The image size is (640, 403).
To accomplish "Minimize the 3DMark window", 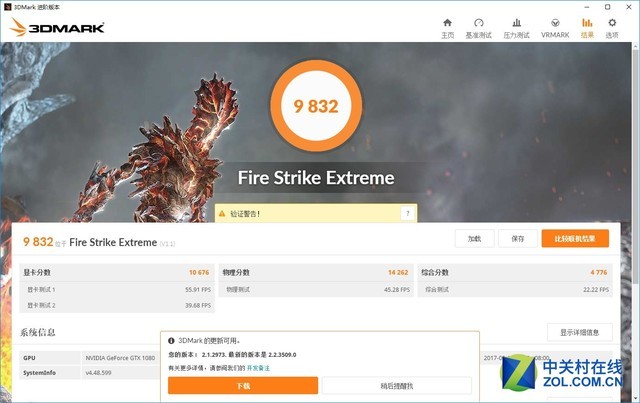I will click(587, 7).
